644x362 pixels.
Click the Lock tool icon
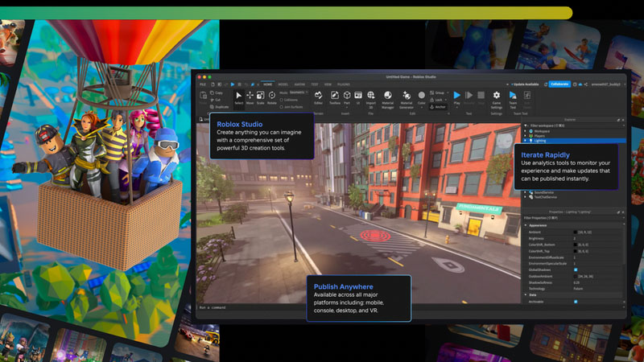[x=431, y=100]
